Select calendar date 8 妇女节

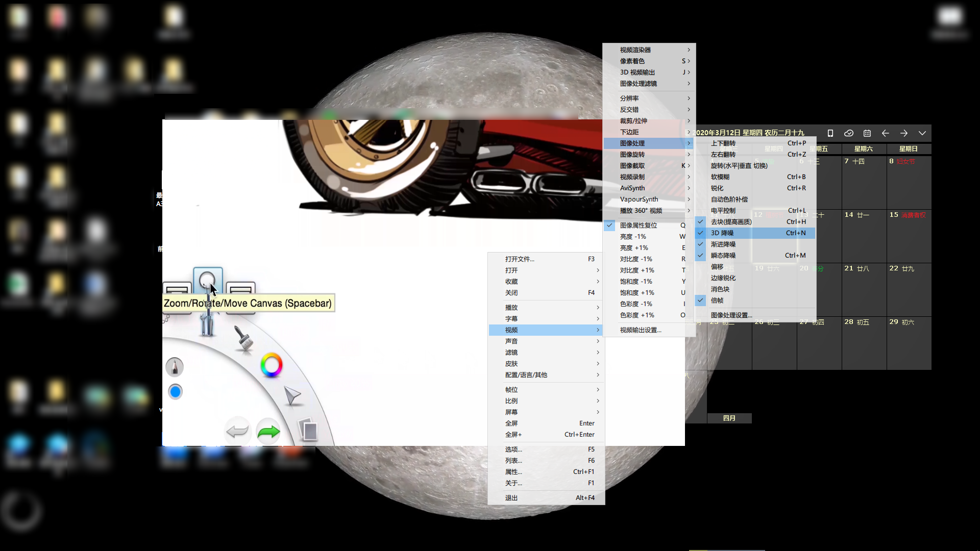click(909, 182)
